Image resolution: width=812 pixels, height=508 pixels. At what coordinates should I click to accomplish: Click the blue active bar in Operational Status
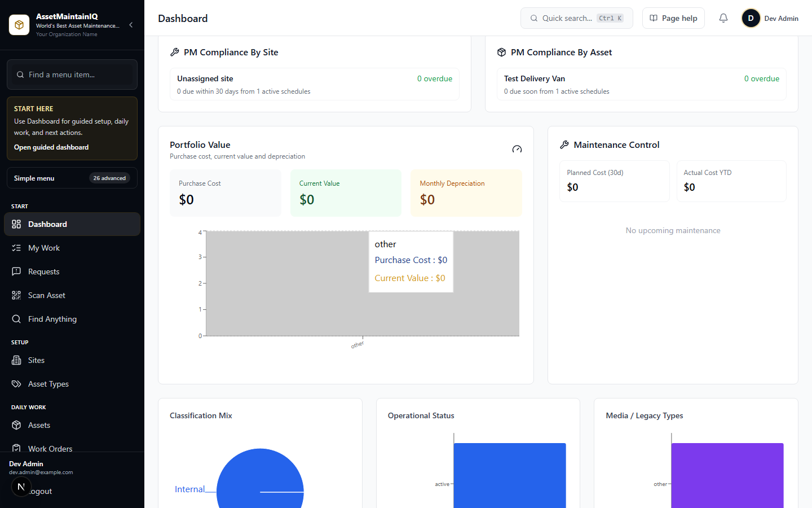click(510, 475)
